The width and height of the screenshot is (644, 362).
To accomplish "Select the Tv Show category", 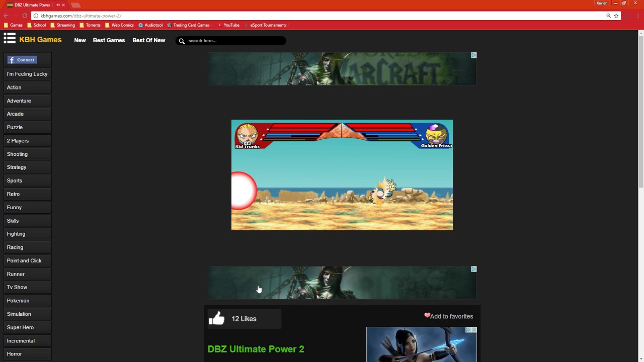I will (27, 287).
